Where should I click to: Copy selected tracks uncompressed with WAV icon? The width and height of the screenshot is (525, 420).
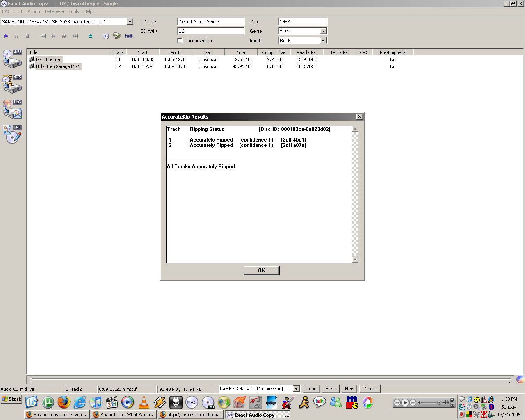click(12, 59)
